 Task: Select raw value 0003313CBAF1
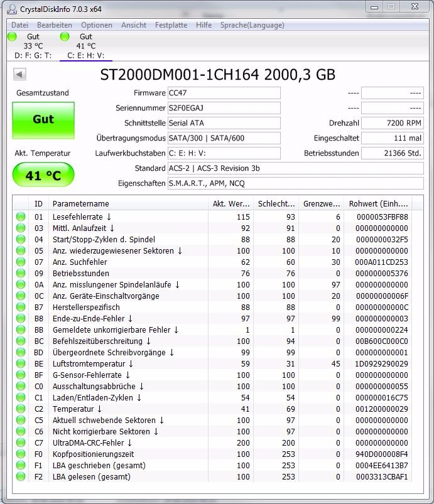point(382,477)
